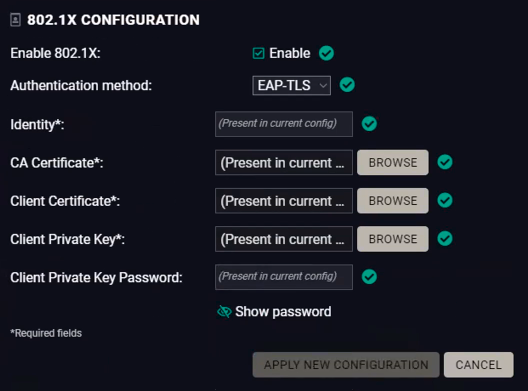Click the Show password label
Image resolution: width=528 pixels, height=391 pixels.
click(283, 312)
